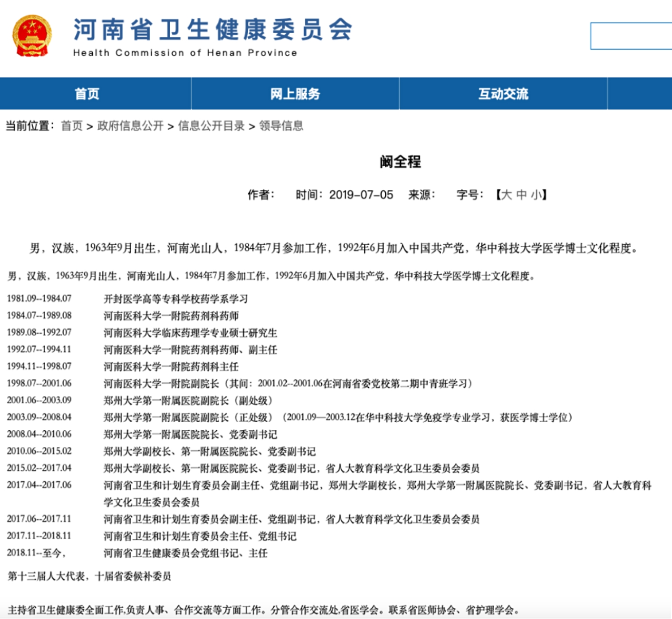Click the page heading 阚全程
The height and width of the screenshot is (619, 672).
(400, 162)
